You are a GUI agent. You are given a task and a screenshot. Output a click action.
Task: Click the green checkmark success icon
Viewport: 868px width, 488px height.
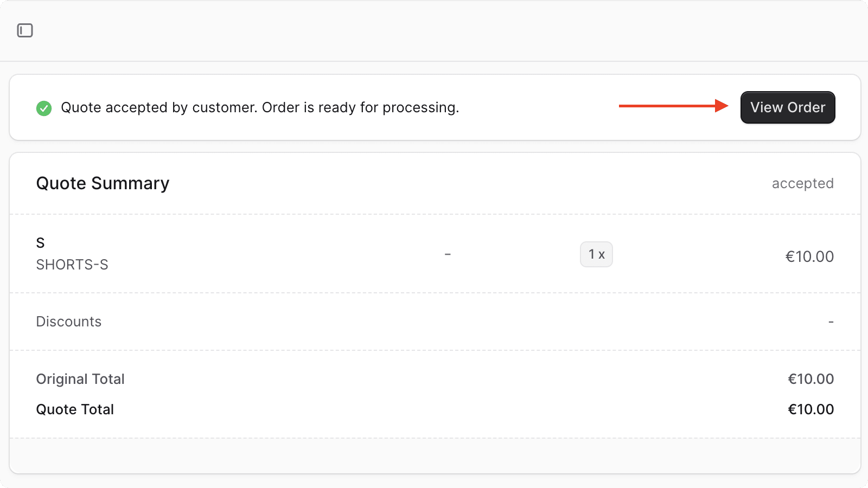[43, 107]
